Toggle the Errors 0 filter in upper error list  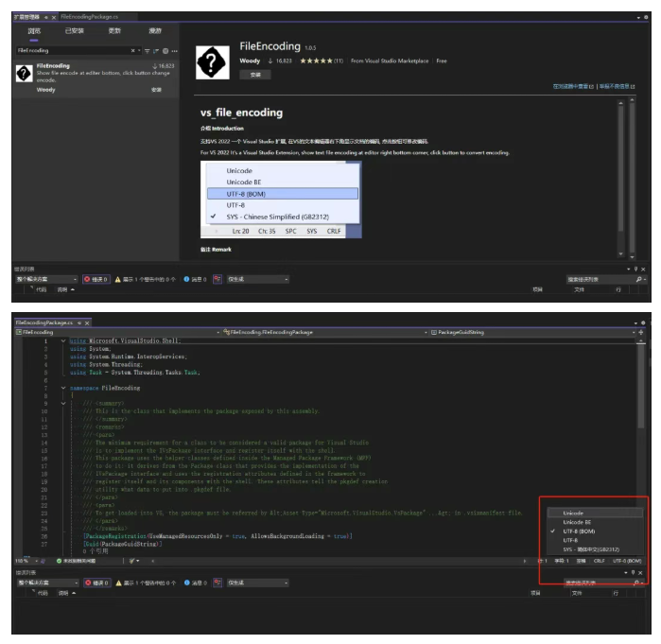[96, 279]
